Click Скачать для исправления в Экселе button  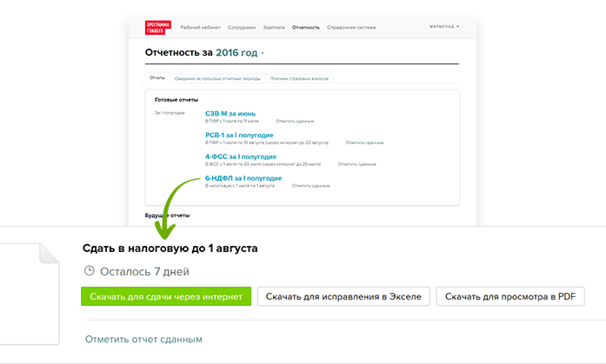[343, 296]
